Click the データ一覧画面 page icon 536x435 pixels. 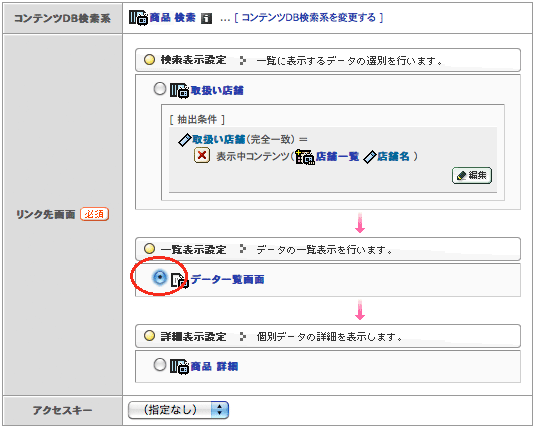[180, 281]
